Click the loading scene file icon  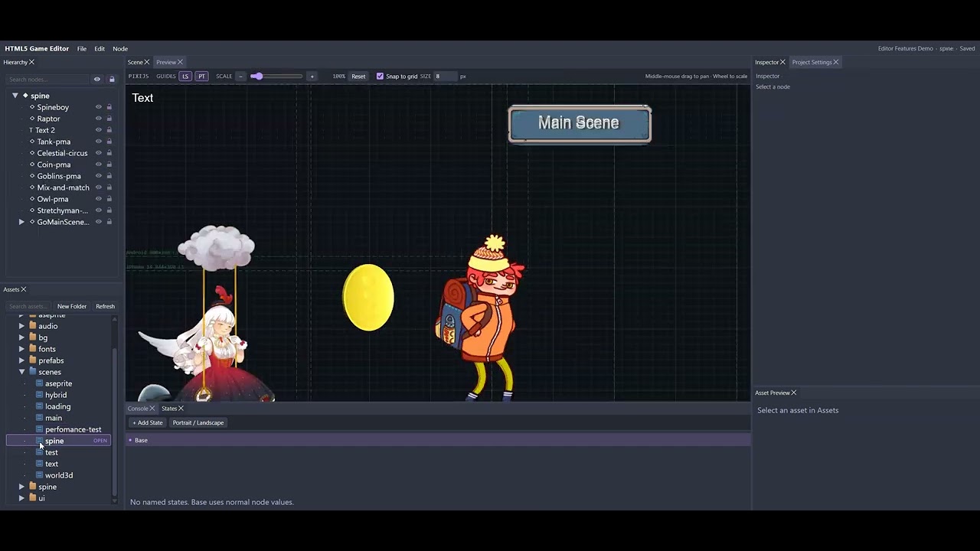tap(40, 406)
